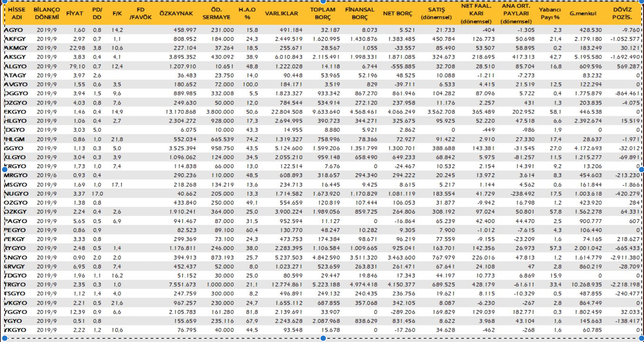Image resolution: width=644 pixels, height=342 pixels.
Task: Click the top-center selection handle of the table image
Action: coord(323,1)
